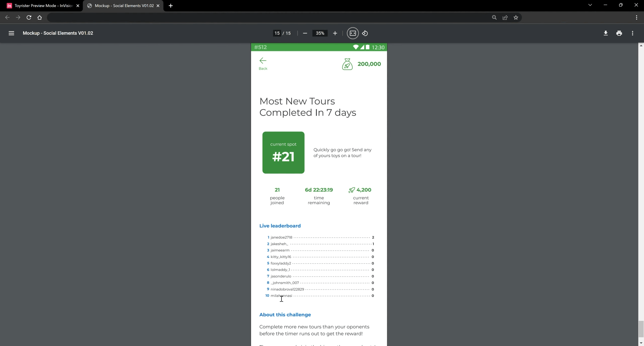The height and width of the screenshot is (346, 644).
Task: Rotate the document counterclockwise
Action: tap(365, 33)
